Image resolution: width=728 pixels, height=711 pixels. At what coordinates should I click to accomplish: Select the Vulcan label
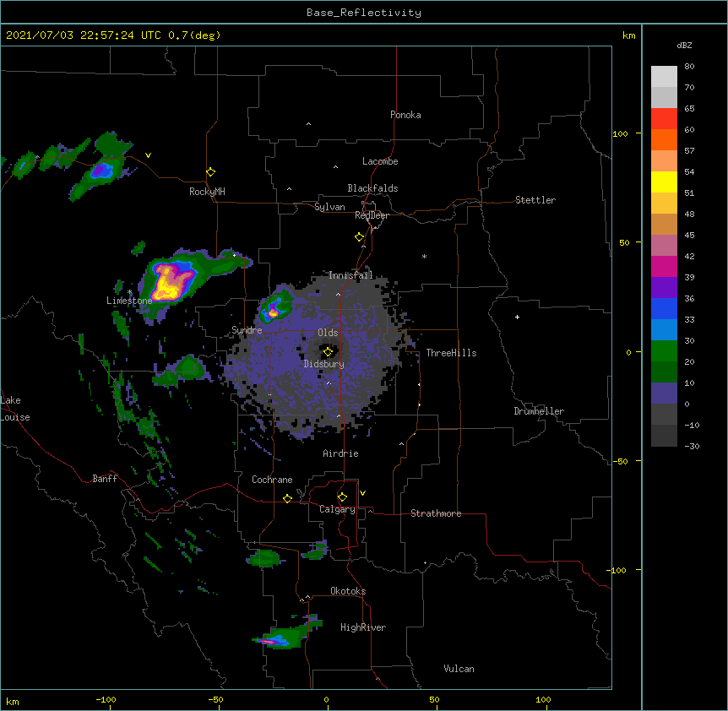[459, 669]
